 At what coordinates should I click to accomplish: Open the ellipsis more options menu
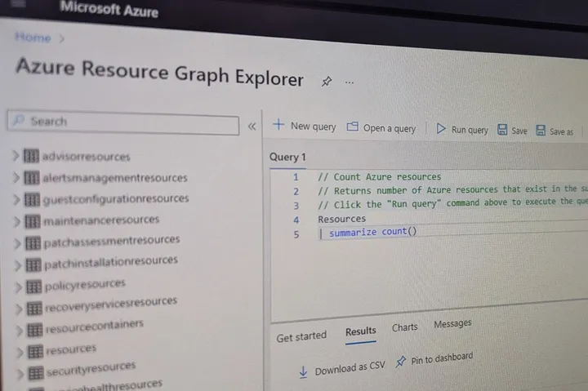coord(350,82)
